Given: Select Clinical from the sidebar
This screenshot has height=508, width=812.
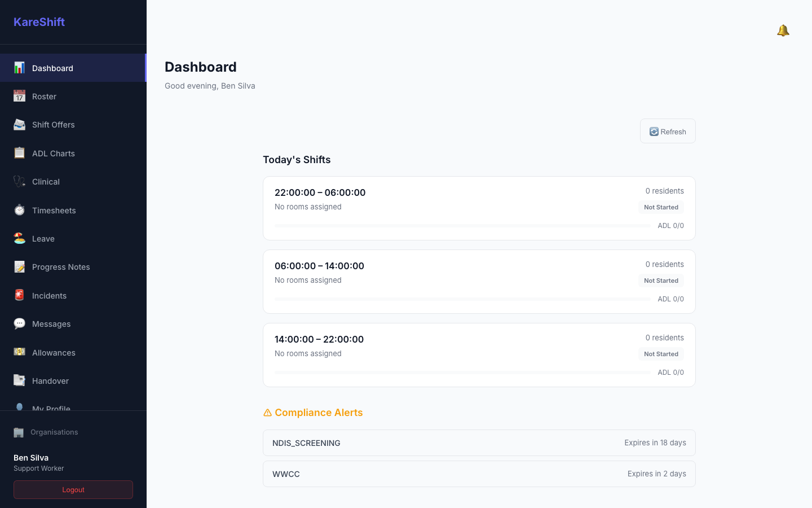Looking at the screenshot, I should click(x=73, y=181).
